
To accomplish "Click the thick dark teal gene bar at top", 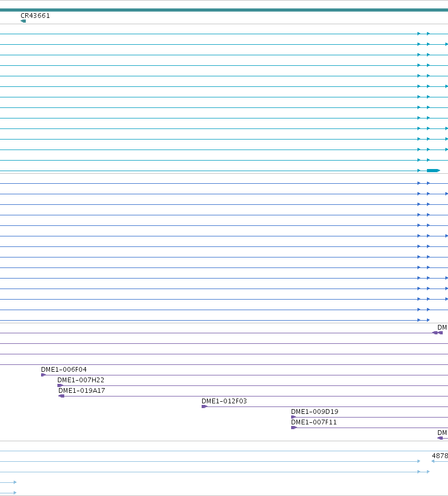I will pyautogui.click(x=224, y=10).
